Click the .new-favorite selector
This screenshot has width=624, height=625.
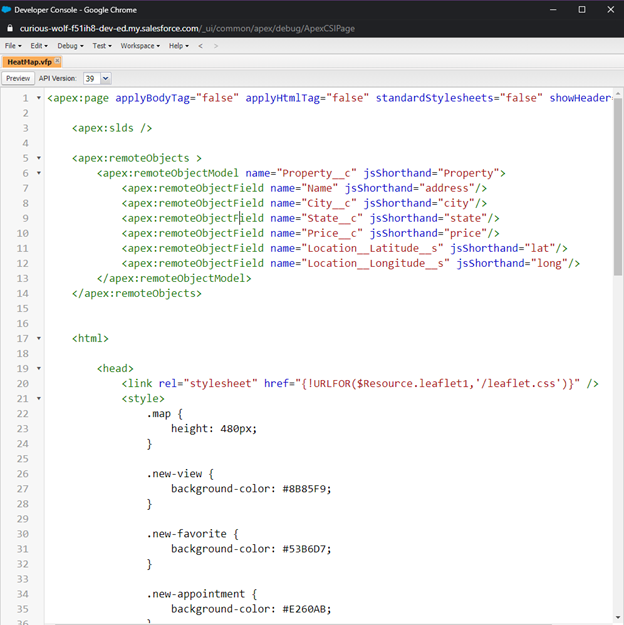[187, 534]
